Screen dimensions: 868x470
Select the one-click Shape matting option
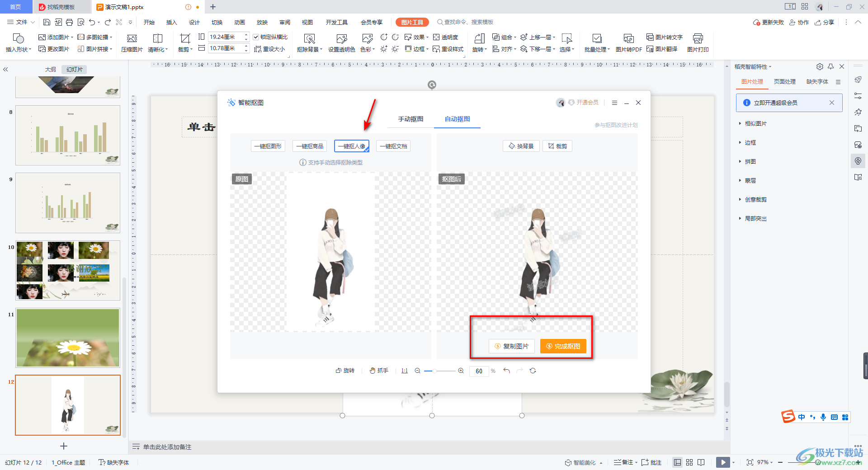point(268,146)
